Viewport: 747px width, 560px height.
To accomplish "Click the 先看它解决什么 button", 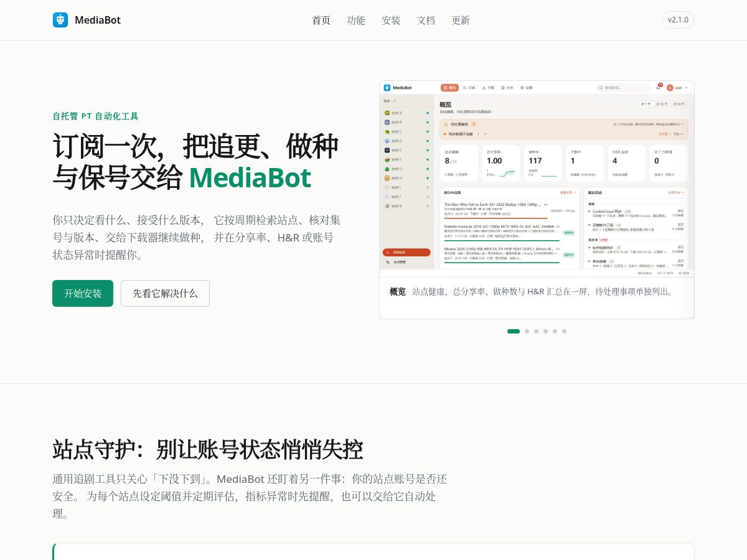I will coord(165,293).
